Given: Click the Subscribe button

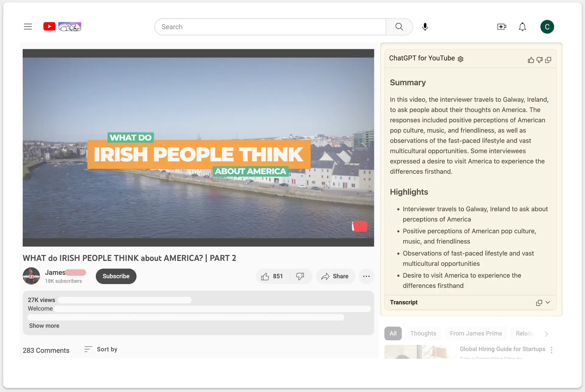Looking at the screenshot, I should tap(115, 276).
